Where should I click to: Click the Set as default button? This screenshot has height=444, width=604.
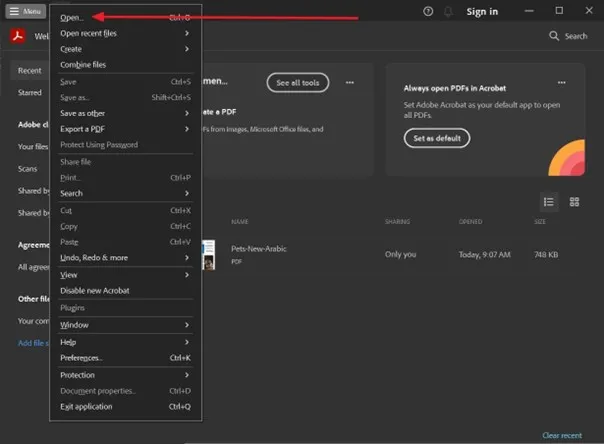437,138
